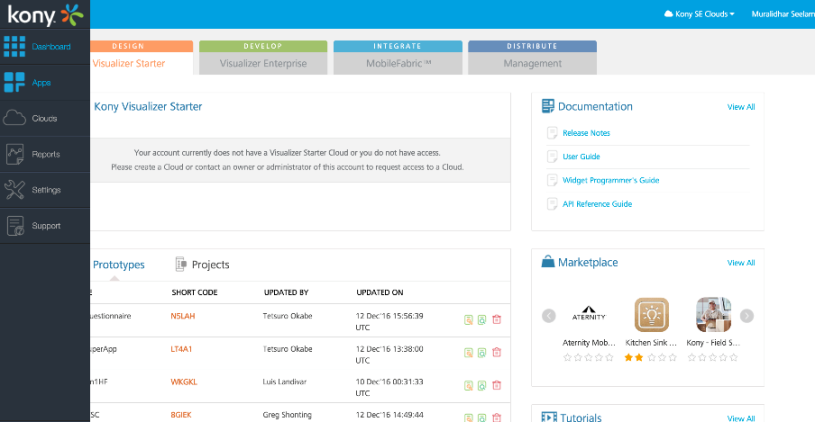Open short code LT4A1 link
The height and width of the screenshot is (422, 815).
coord(181,349)
